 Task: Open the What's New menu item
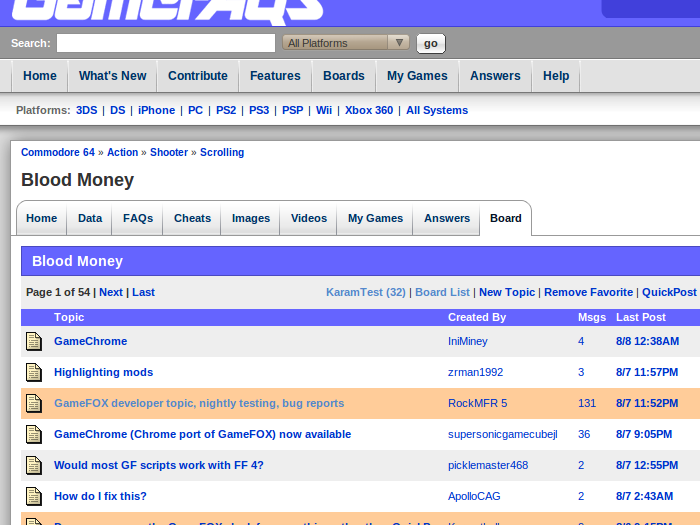pyautogui.click(x=112, y=76)
